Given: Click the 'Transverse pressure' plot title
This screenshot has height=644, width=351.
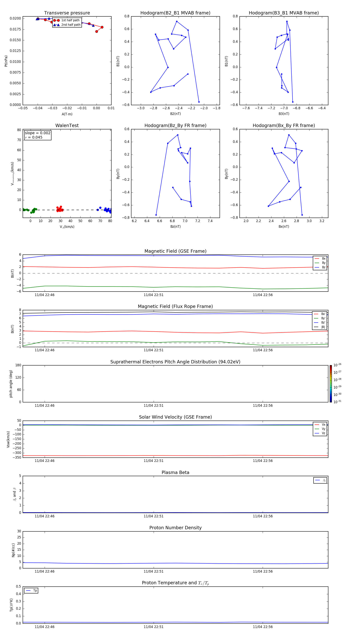Looking at the screenshot, I should (x=67, y=13).
